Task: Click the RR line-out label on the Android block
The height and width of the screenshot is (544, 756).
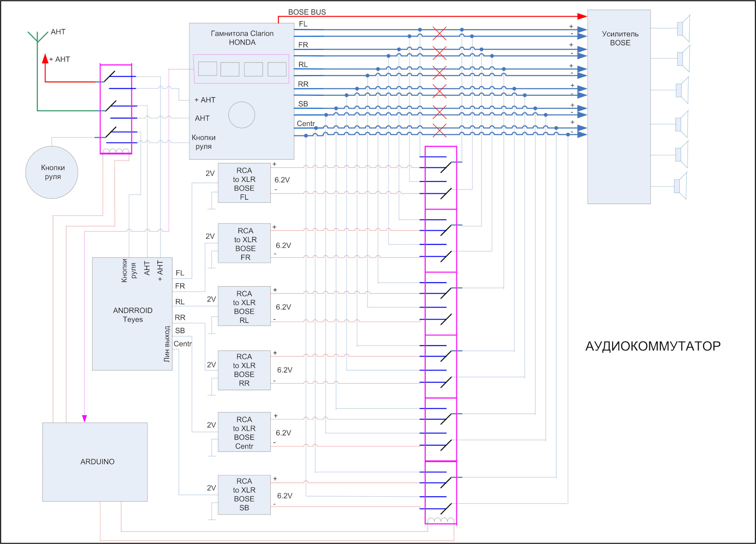Action: coord(180,317)
